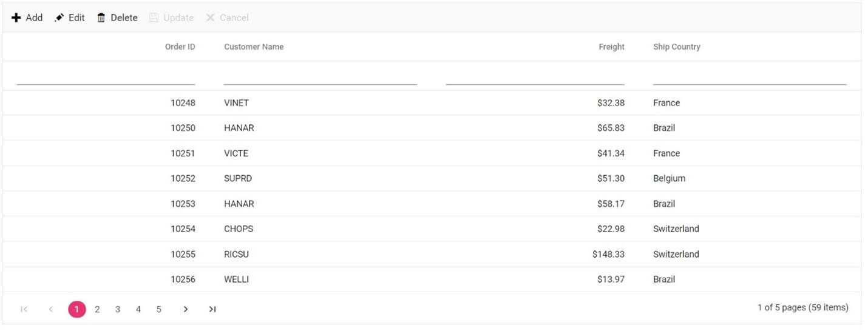
Task: Click the Update save icon
Action: tap(154, 18)
